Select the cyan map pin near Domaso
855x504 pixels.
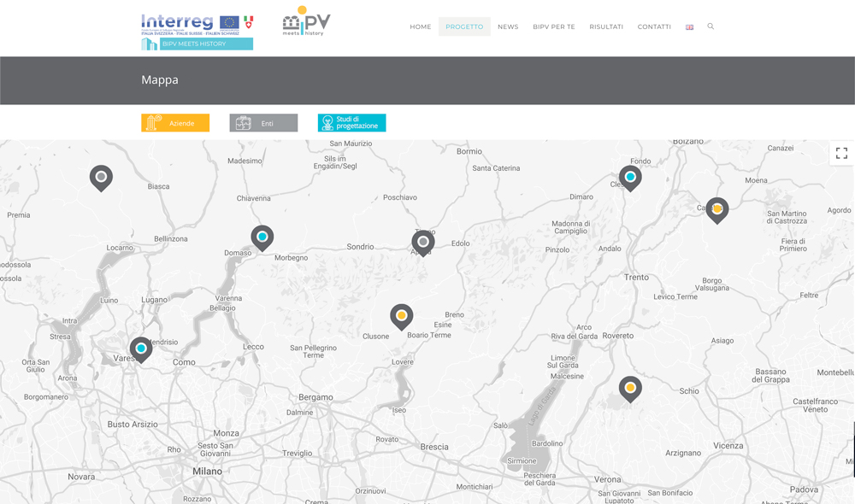pyautogui.click(x=262, y=238)
